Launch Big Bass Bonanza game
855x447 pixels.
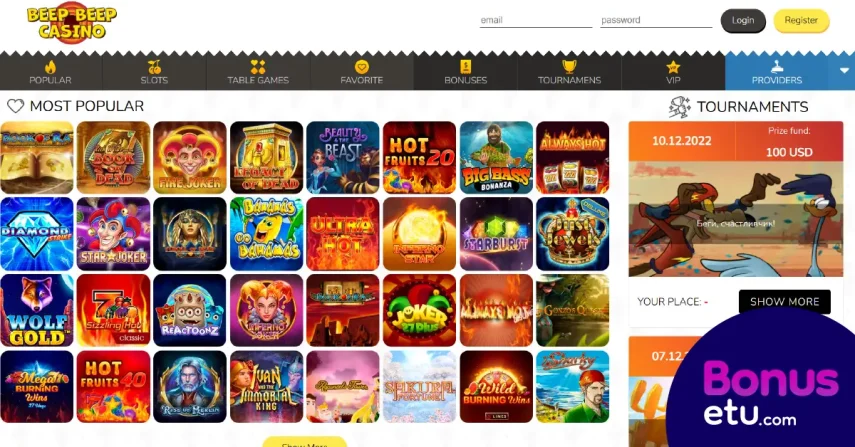pyautogui.click(x=496, y=158)
